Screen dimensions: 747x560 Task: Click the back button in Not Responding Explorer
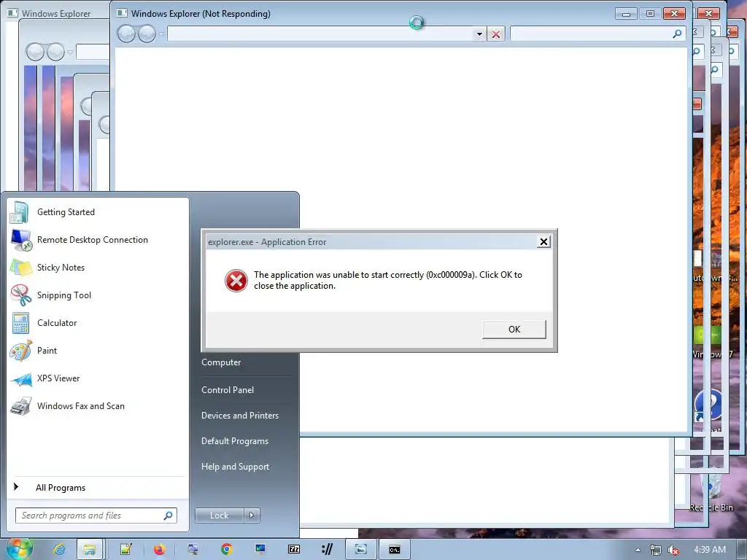[126, 34]
